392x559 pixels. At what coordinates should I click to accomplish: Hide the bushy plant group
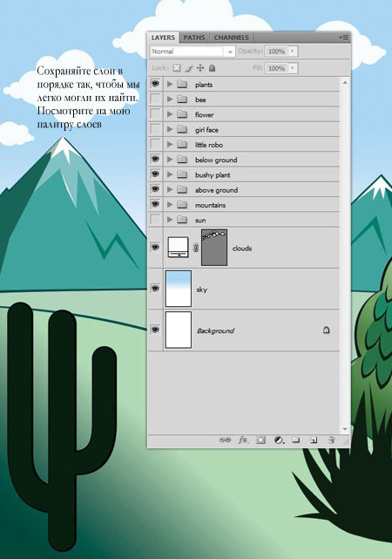pos(155,174)
